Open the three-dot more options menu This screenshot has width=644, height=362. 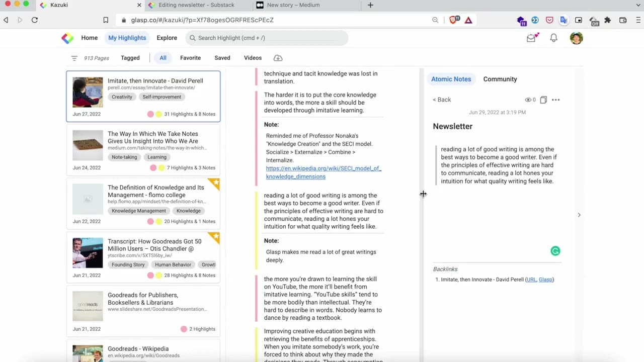click(x=555, y=100)
